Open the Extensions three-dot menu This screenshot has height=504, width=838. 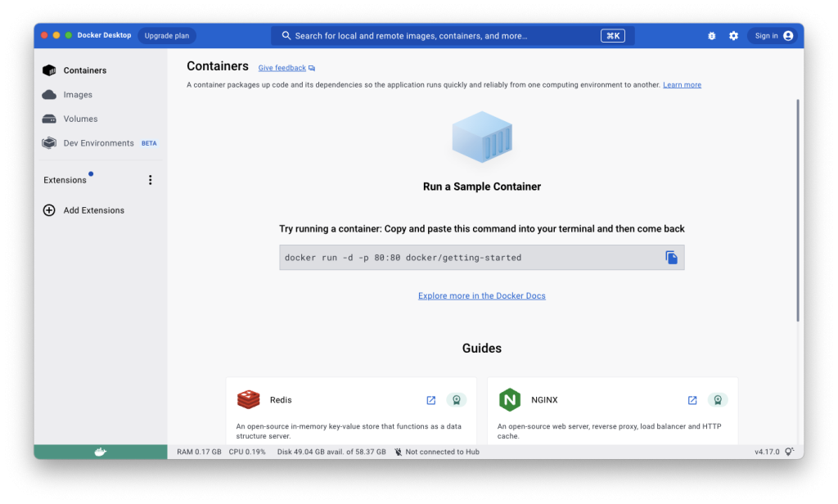(151, 180)
